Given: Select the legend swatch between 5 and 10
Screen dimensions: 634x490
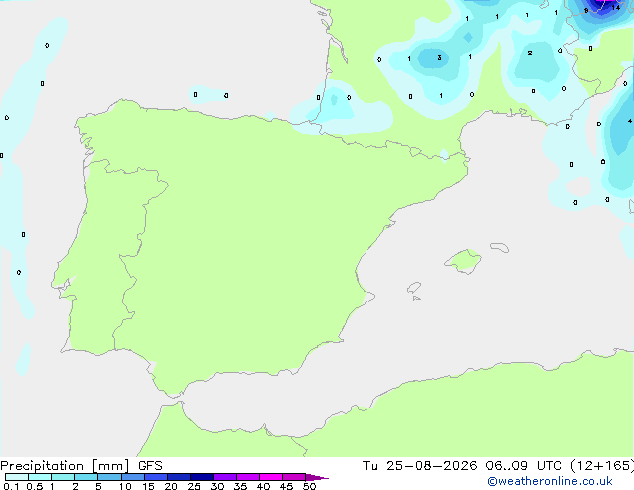Looking at the screenshot, I should tap(109, 477).
